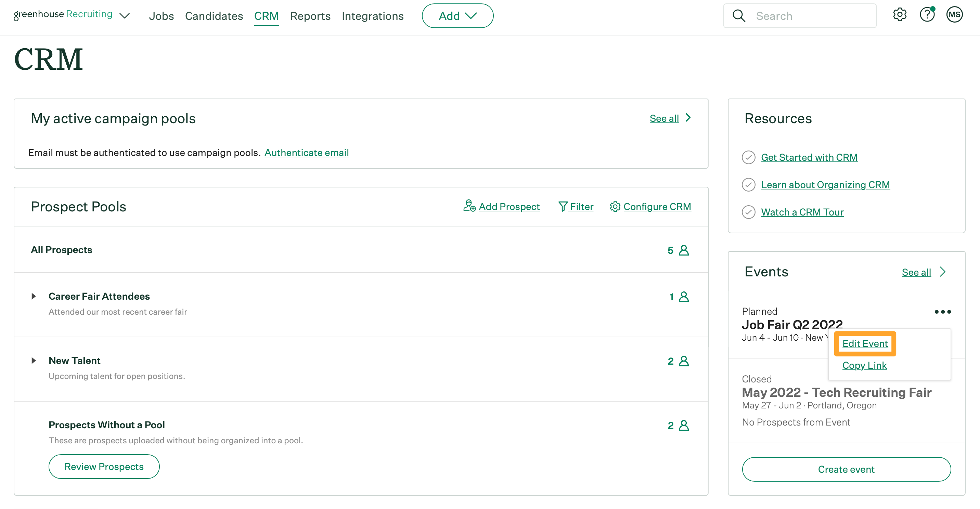Open three-dot menu for Job Fair Q2 2022
980x509 pixels.
coord(942,312)
